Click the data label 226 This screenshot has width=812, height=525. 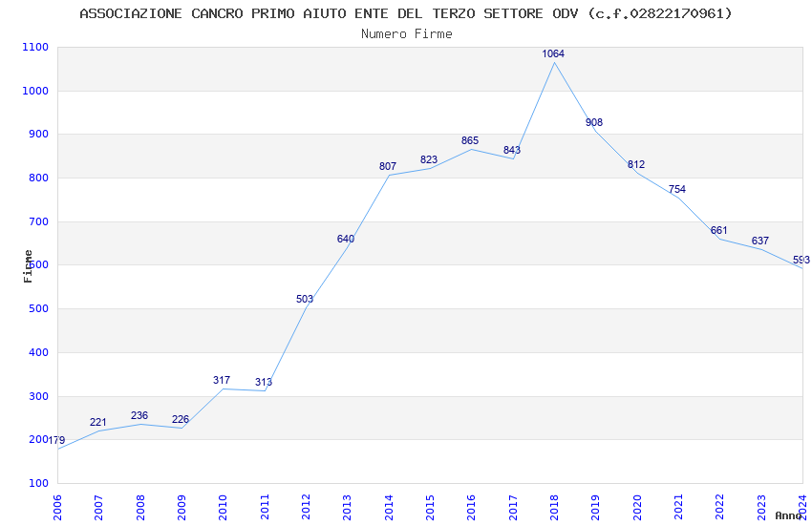point(181,419)
